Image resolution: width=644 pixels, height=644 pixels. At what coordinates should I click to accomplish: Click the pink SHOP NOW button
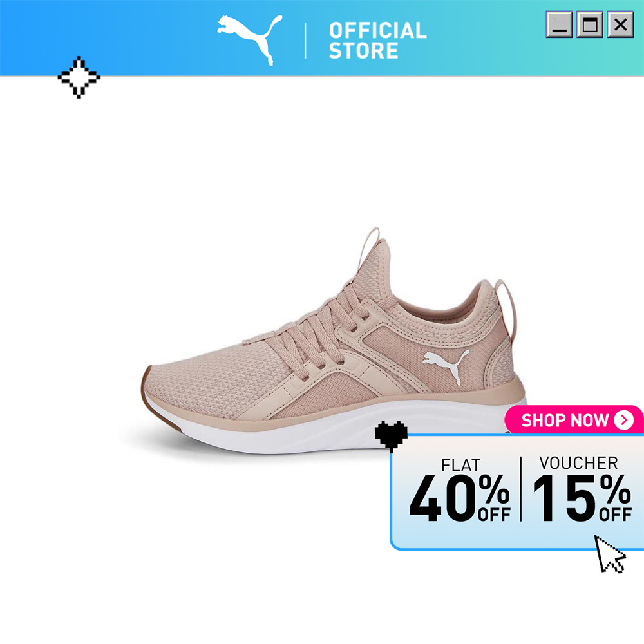tap(574, 420)
